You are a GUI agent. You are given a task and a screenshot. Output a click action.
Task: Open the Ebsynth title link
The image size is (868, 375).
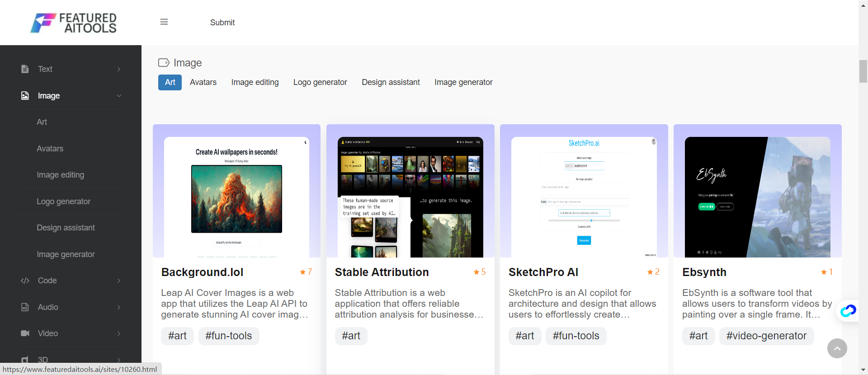pyautogui.click(x=704, y=272)
